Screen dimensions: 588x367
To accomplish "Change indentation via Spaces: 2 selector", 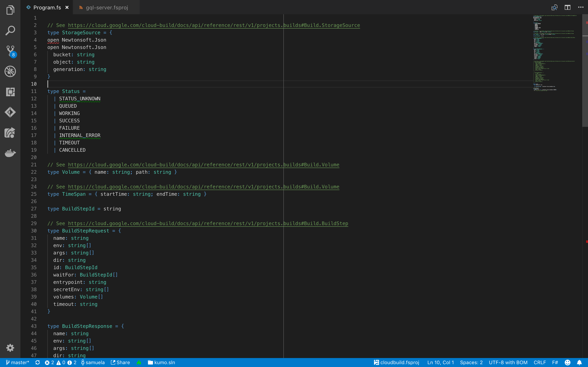I will 471,362.
